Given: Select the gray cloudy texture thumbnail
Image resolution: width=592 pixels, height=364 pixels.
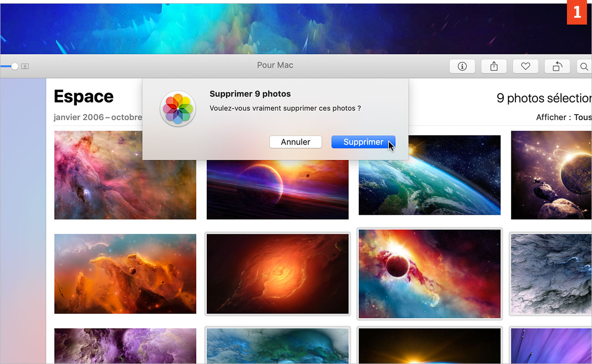Looking at the screenshot, I should point(551,274).
